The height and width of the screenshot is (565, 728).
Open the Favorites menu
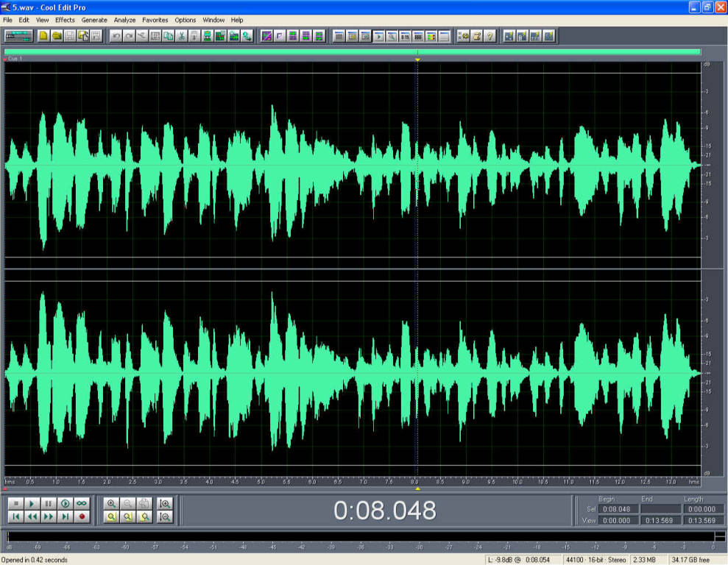click(155, 20)
